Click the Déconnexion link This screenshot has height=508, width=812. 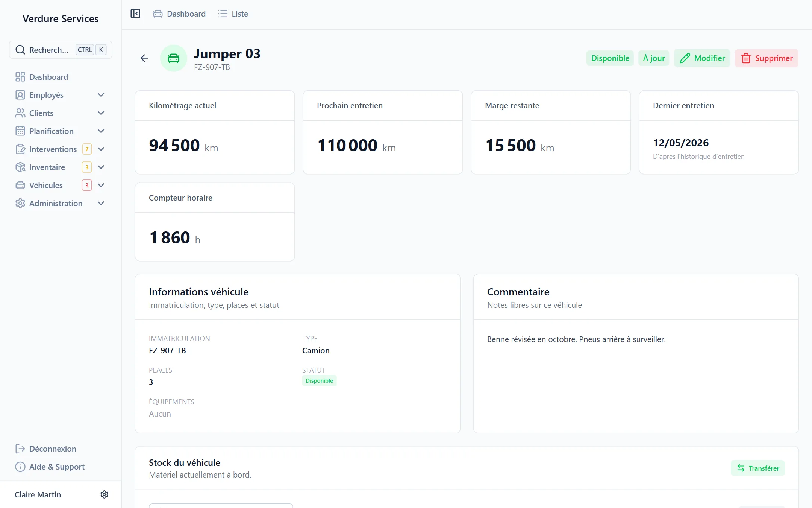click(x=53, y=449)
